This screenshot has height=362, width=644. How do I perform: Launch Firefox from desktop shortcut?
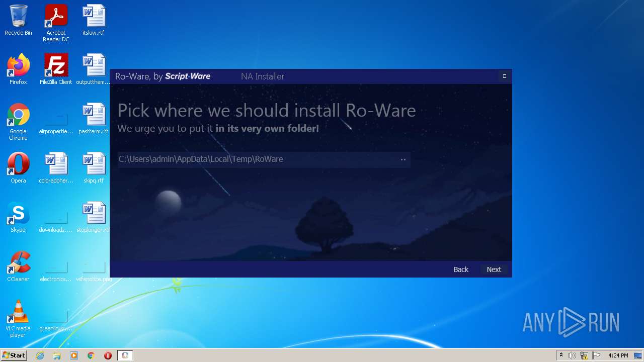click(18, 69)
